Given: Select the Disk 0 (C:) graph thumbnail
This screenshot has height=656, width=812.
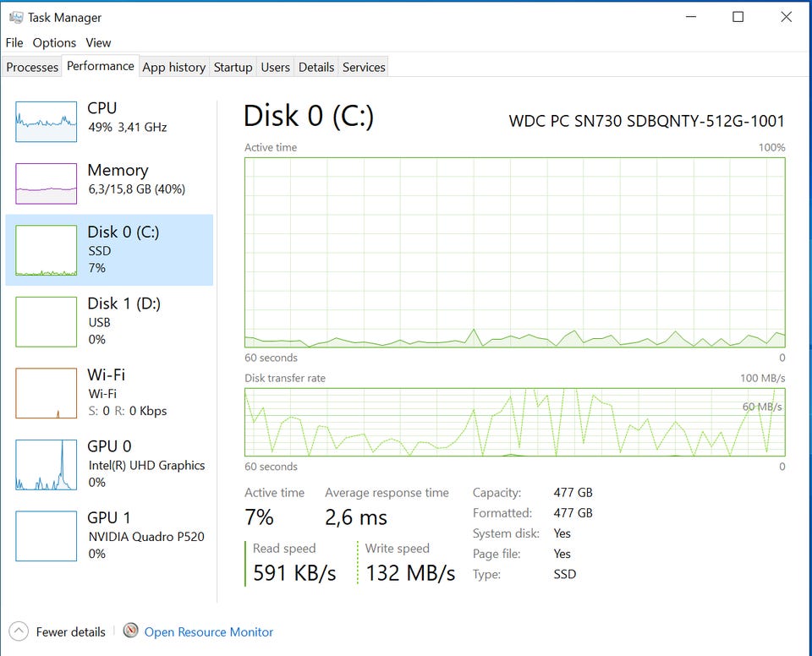Looking at the screenshot, I should coord(46,250).
